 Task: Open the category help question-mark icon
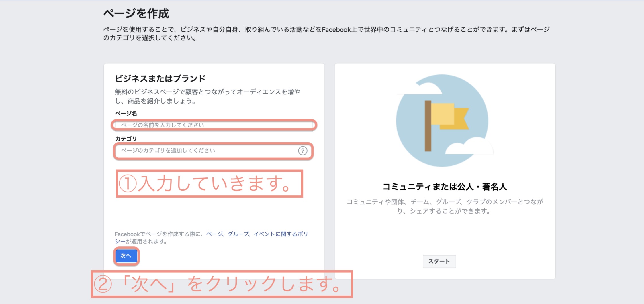[x=303, y=151]
